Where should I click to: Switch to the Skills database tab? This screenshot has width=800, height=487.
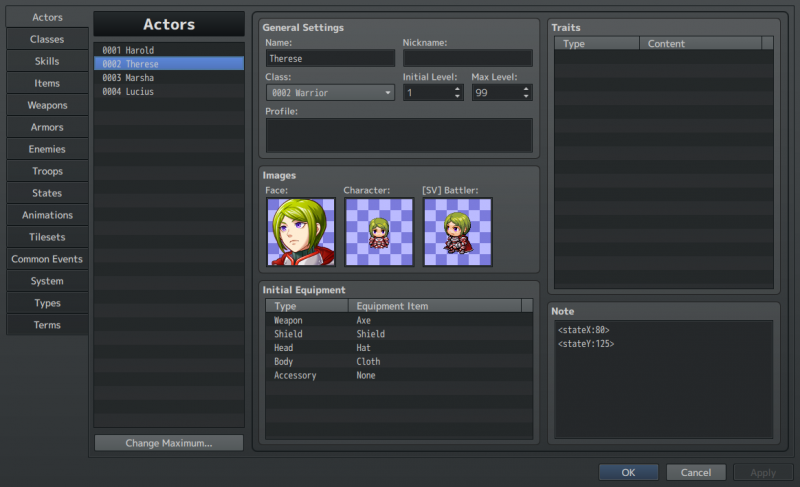pyautogui.click(x=47, y=61)
